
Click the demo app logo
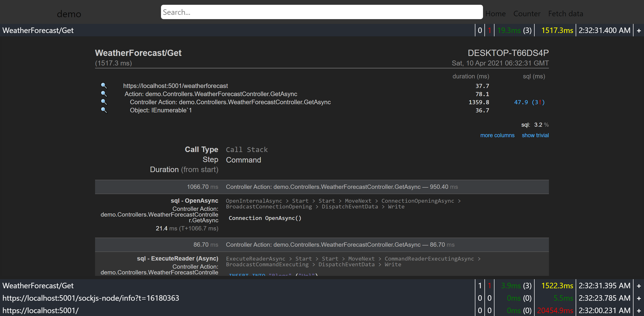[x=69, y=14]
